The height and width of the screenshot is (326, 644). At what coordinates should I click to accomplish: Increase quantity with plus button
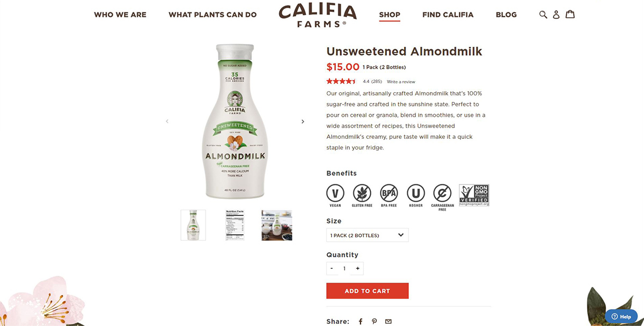357,268
